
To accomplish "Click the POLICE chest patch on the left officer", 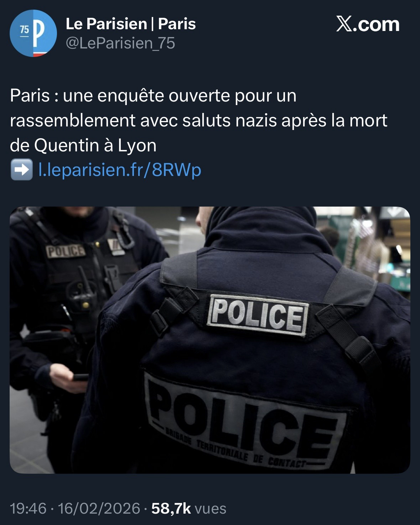I will [67, 251].
